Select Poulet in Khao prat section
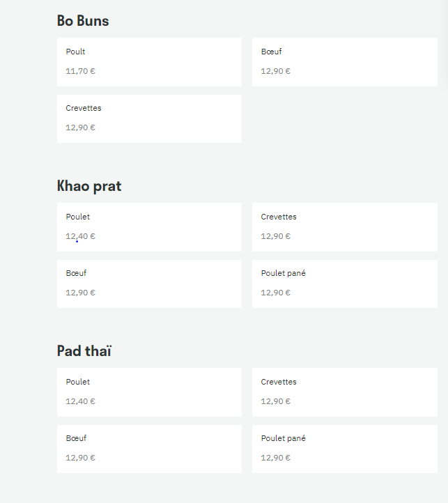 pyautogui.click(x=149, y=227)
